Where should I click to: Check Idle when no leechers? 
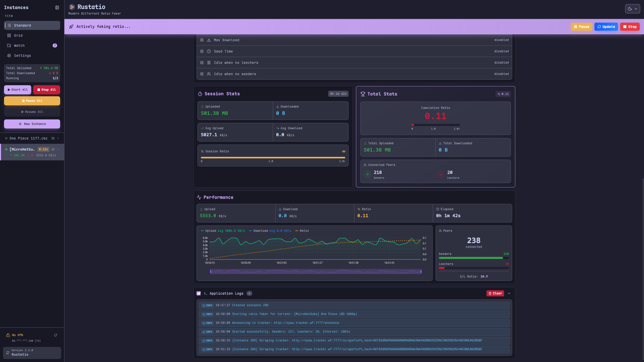(202, 62)
